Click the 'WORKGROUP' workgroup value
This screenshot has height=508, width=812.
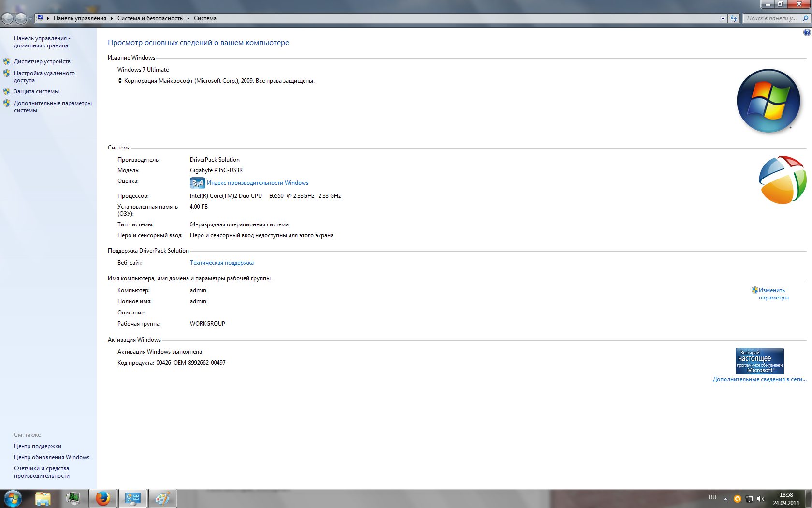click(x=207, y=324)
